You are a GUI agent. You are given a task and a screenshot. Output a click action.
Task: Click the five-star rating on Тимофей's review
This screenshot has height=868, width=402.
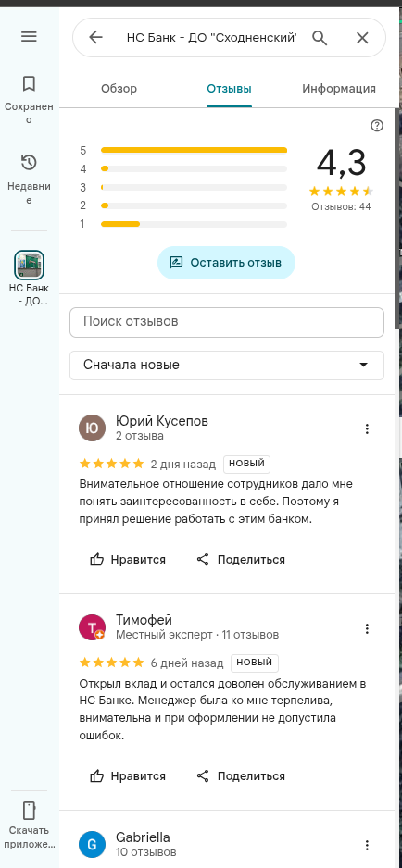tap(112, 663)
